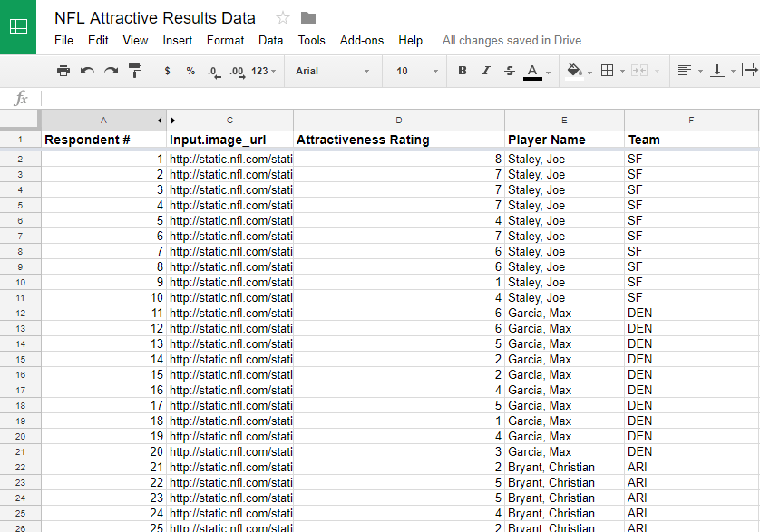760x532 pixels.
Task: Select column D header
Action: tap(399, 121)
